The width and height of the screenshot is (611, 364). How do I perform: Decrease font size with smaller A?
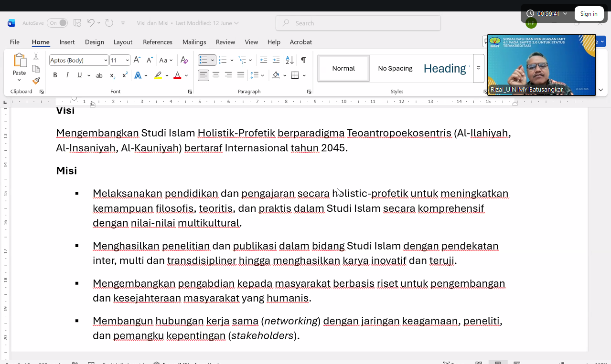tap(150, 60)
